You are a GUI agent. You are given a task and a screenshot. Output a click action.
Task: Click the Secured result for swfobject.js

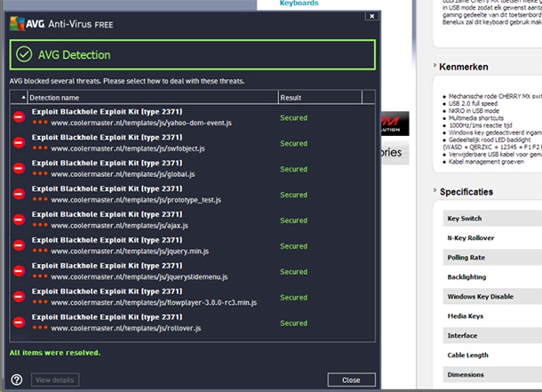click(x=294, y=143)
